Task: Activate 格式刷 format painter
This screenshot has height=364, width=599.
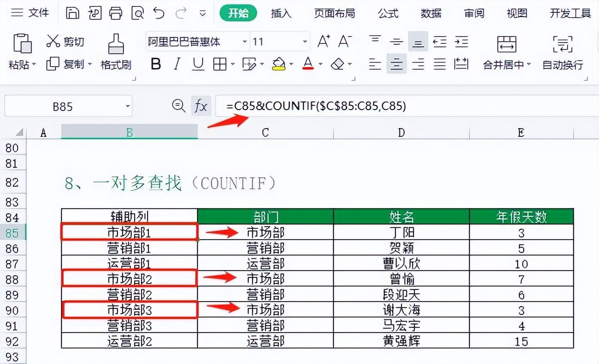Action: [116, 52]
